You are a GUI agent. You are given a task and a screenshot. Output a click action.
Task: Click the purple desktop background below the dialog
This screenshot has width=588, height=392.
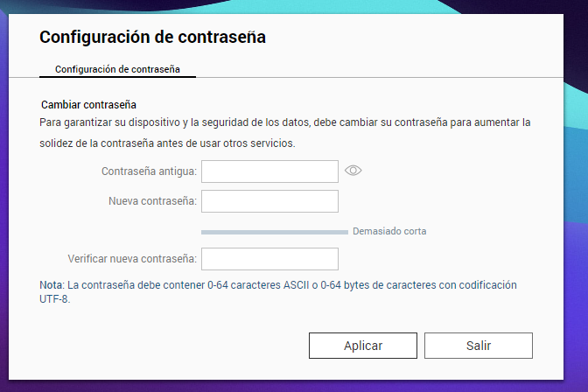(x=294, y=386)
